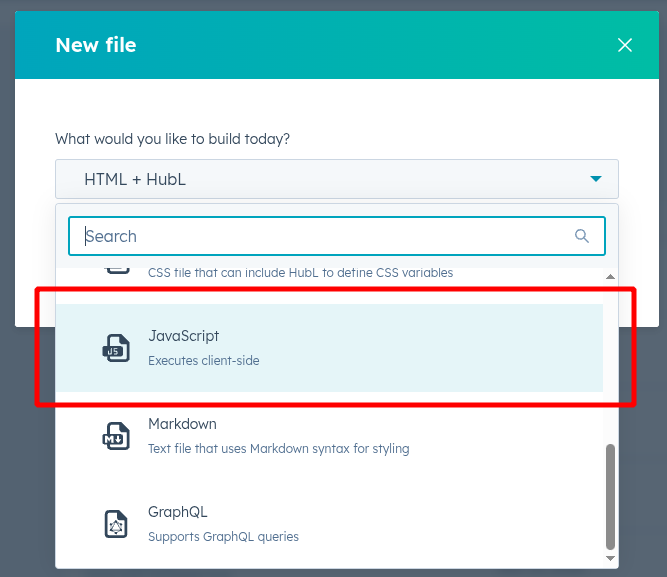667x577 pixels.
Task: Click the magnifier icon in the search box
Action: 582,236
